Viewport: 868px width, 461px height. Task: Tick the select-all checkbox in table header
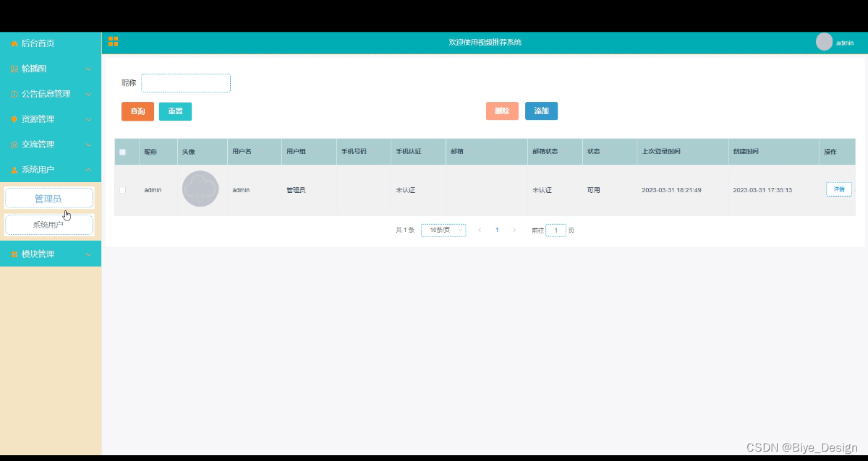(x=122, y=152)
